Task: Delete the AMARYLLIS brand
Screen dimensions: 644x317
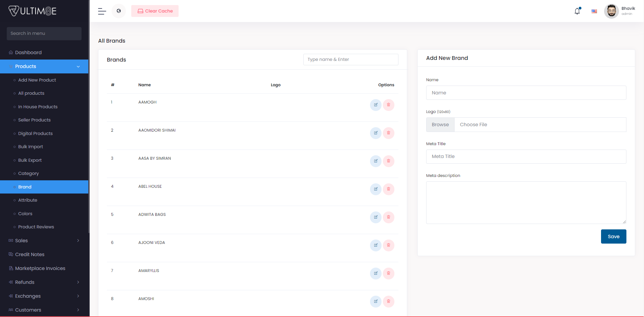Action: [x=388, y=273]
